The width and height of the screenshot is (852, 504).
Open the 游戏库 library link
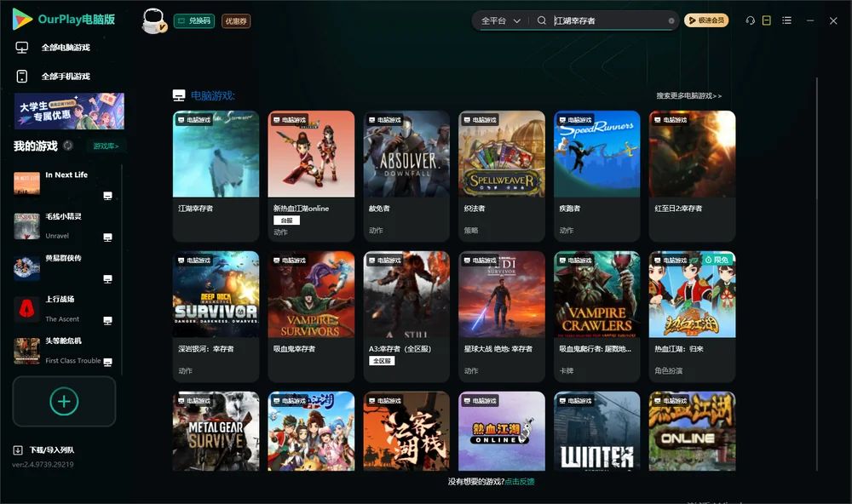pos(106,146)
